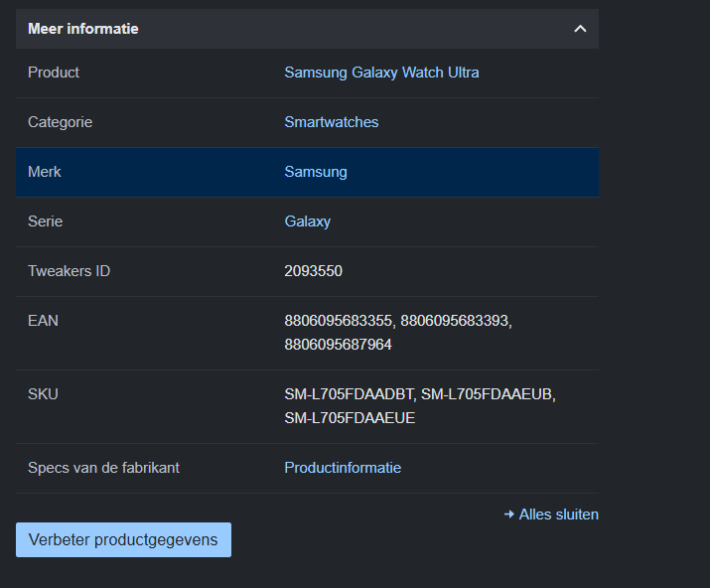
Task: Select the Tweakers ID value 2093550
Action: [314, 271]
